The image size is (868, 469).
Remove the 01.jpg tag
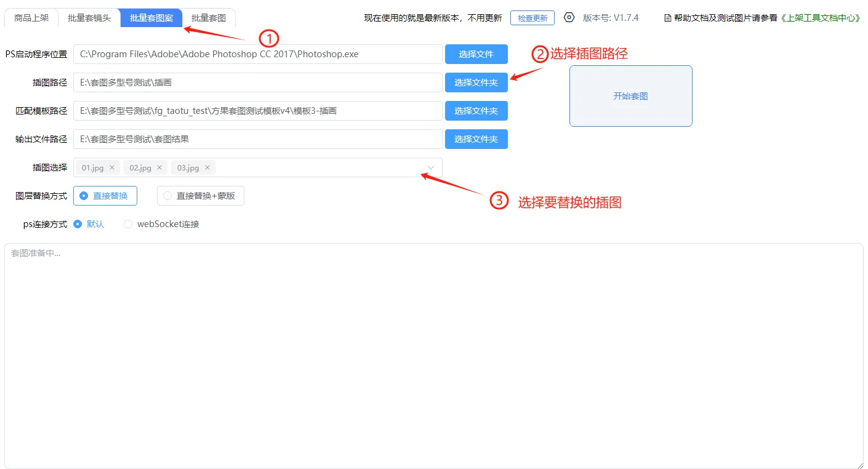pyautogui.click(x=112, y=167)
